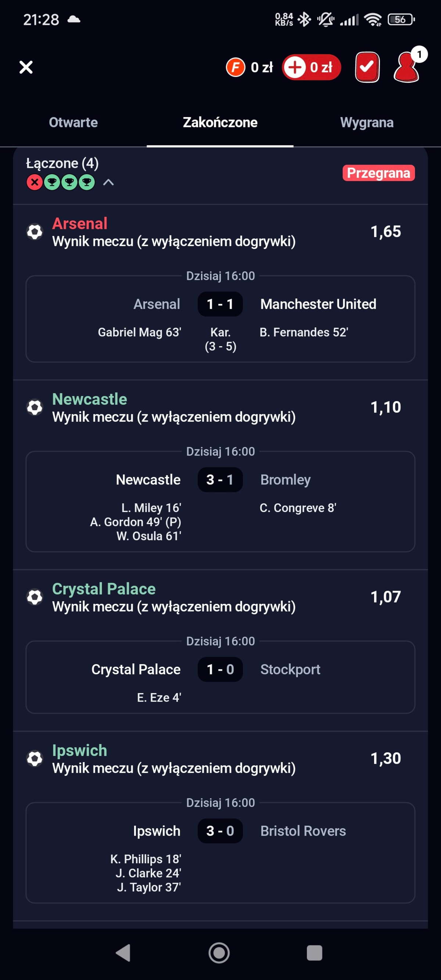Tap the football icon beside Newcastle selection
The image size is (441, 980).
tap(35, 407)
